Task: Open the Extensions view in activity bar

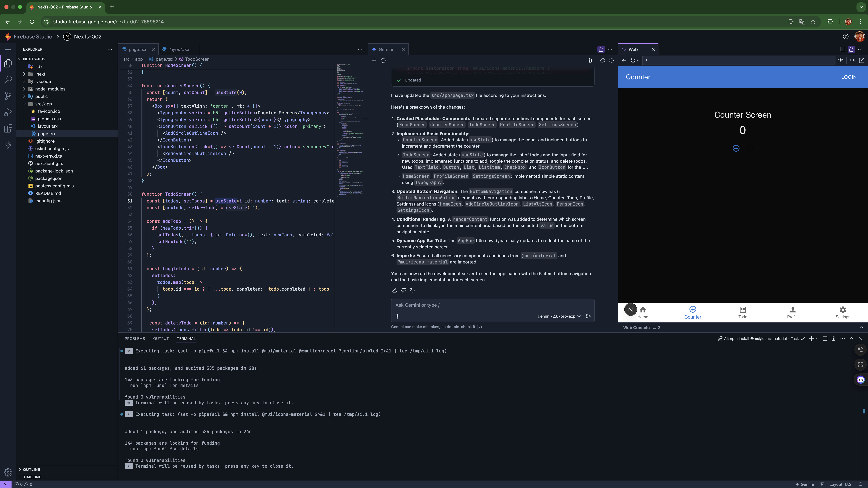Action: click(8, 128)
